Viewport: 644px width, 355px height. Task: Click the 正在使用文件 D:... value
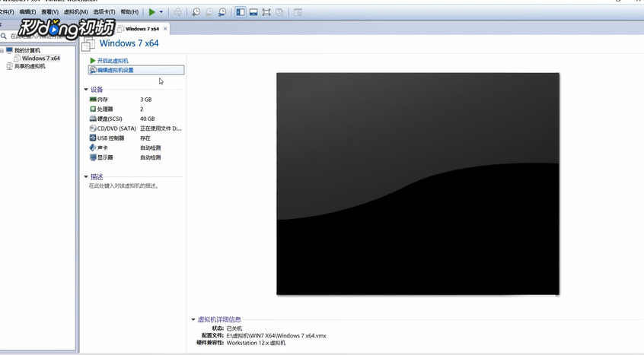[161, 128]
